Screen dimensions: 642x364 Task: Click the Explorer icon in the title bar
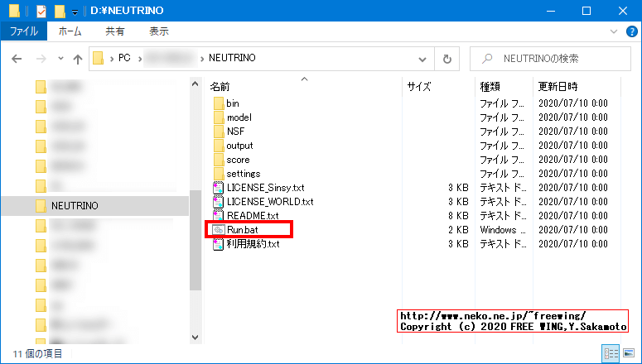pyautogui.click(x=14, y=11)
